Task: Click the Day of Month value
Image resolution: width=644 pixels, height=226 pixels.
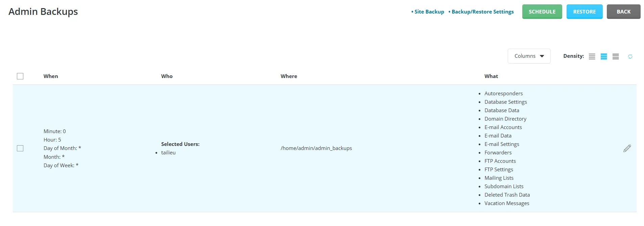Action: pyautogui.click(x=62, y=148)
